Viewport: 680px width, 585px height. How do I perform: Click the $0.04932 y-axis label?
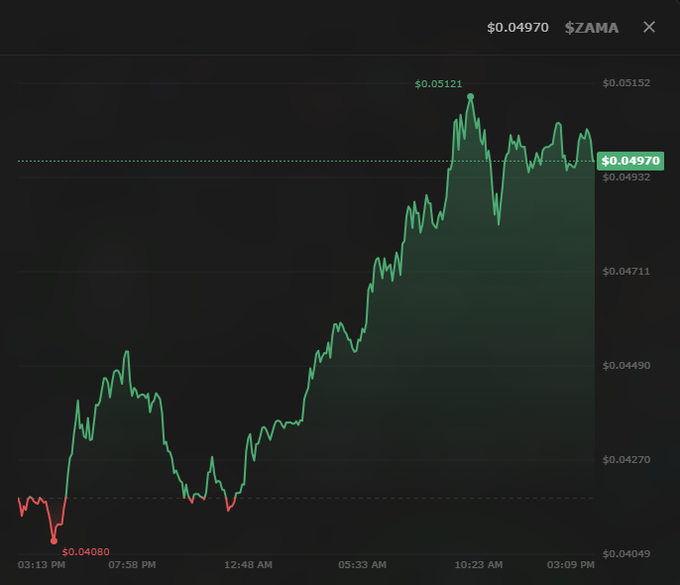626,177
